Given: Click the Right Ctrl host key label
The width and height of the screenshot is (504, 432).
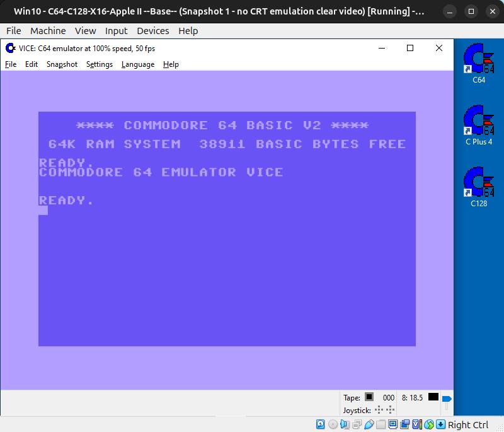Looking at the screenshot, I should tap(468, 425).
